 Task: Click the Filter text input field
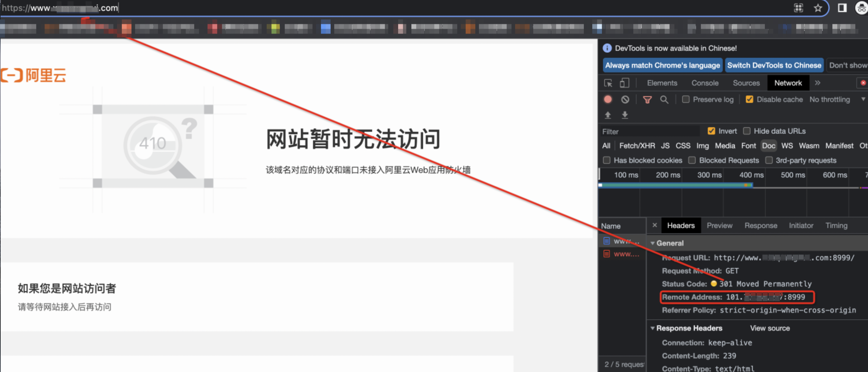click(650, 131)
